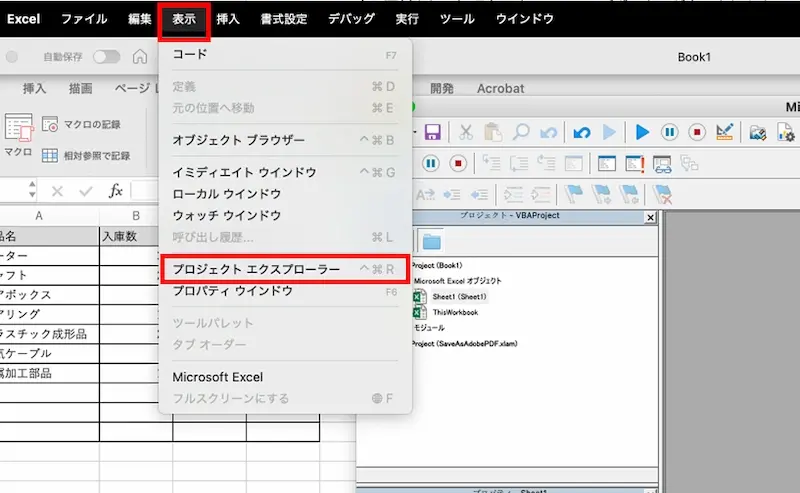The image size is (800, 493).
Task: Open the ツール menu in the menu bar
Action: click(457, 19)
